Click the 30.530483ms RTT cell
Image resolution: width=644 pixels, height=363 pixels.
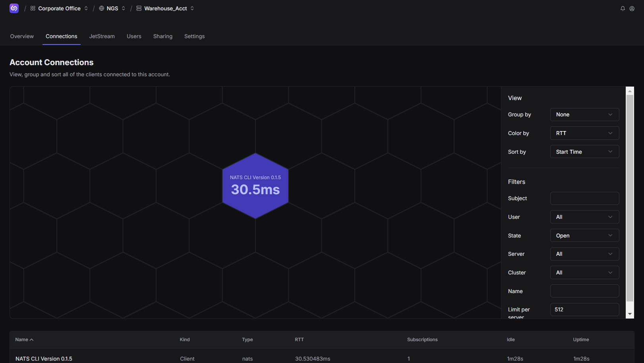(x=313, y=359)
